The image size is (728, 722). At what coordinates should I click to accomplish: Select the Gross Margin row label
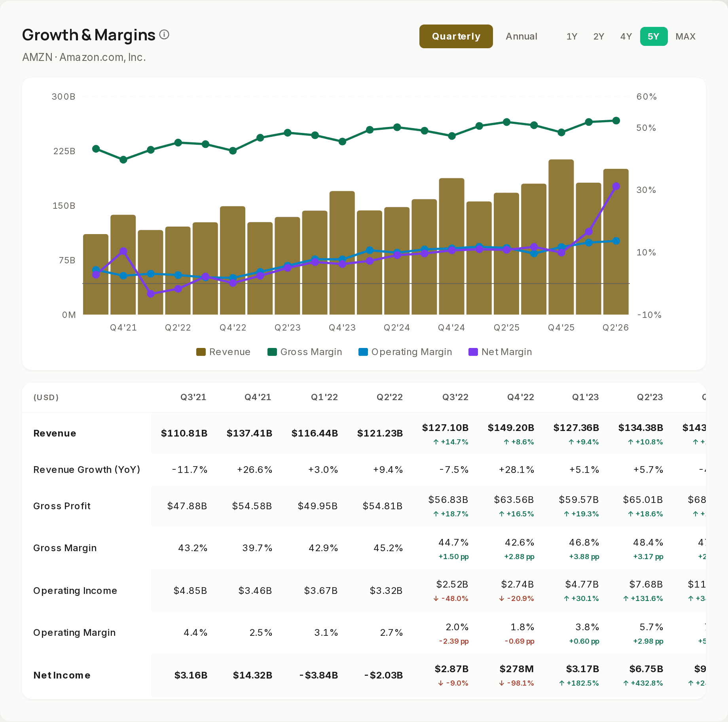click(65, 548)
